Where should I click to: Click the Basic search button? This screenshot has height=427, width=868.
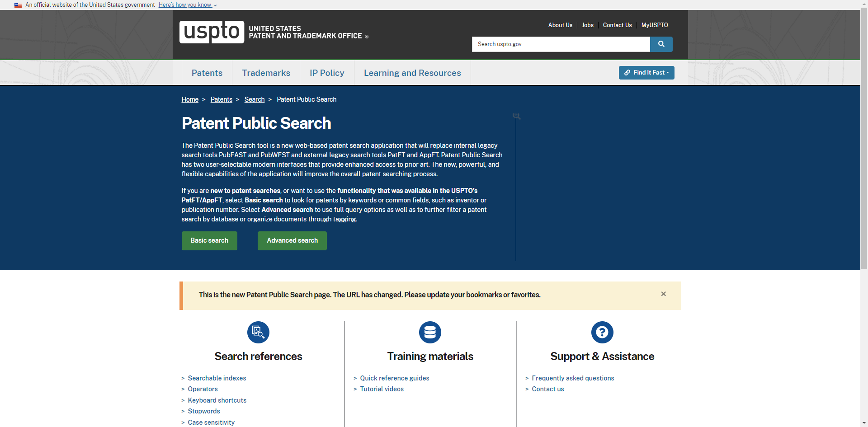(209, 241)
